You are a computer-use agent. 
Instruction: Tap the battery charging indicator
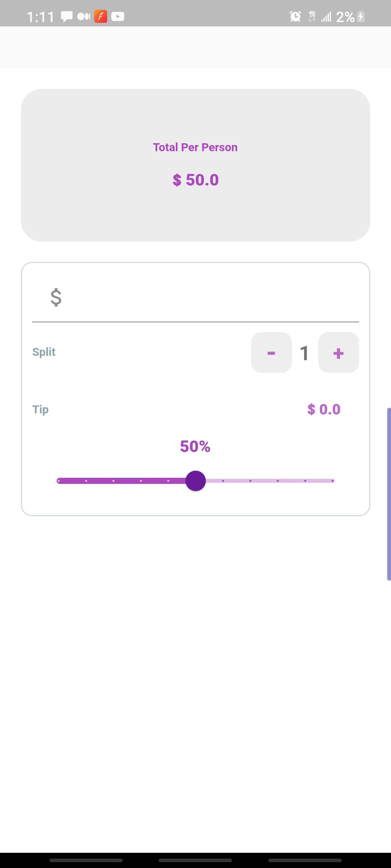coord(361,16)
